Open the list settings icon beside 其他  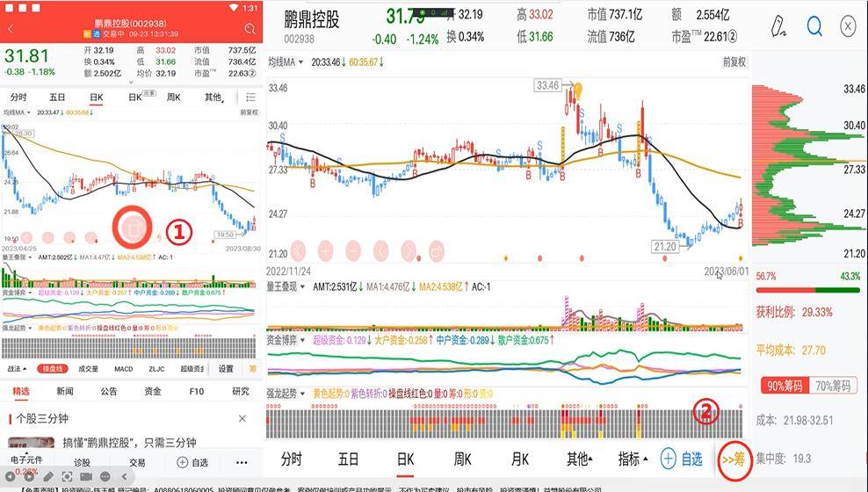(250, 98)
